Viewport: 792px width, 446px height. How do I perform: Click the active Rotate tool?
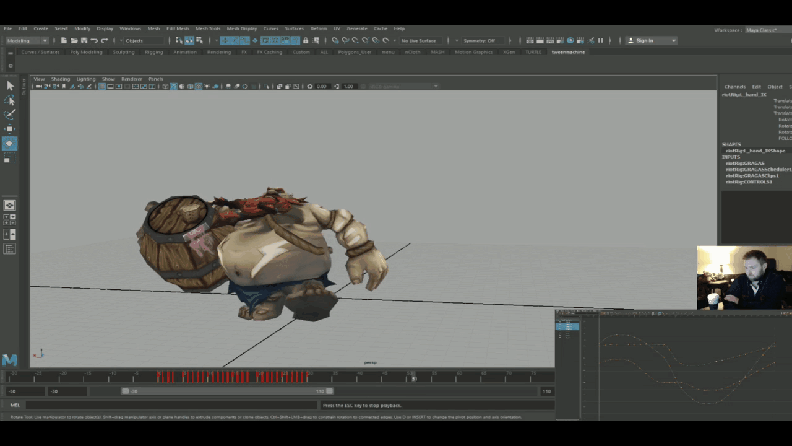tap(10, 143)
